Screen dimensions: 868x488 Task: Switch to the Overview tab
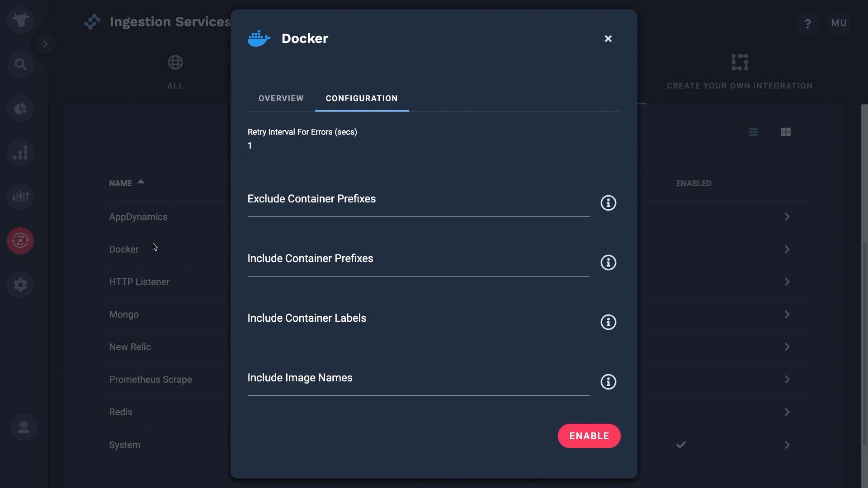[x=281, y=99]
